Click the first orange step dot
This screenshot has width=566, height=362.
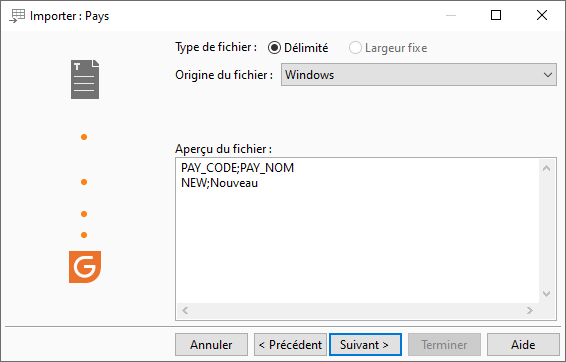(84, 137)
